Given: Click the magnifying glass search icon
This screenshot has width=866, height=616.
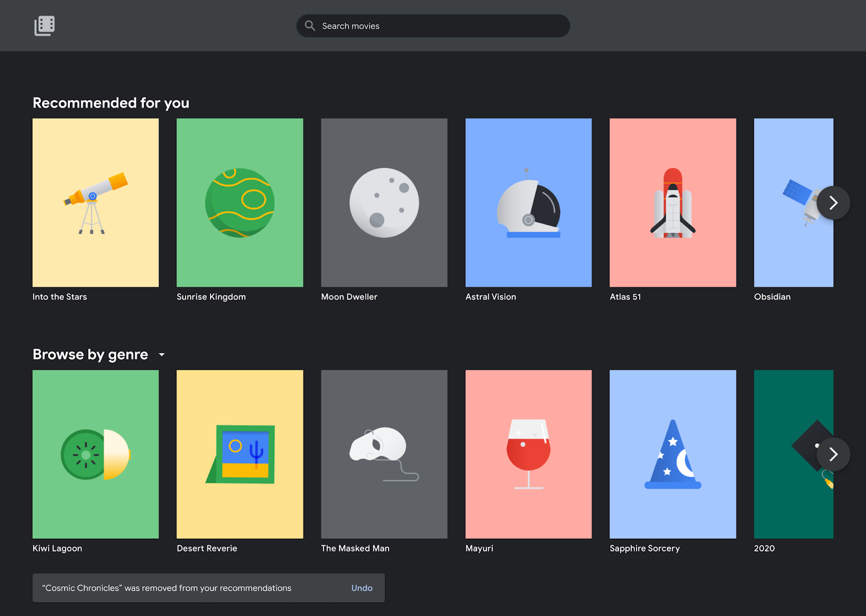Looking at the screenshot, I should coord(310,26).
